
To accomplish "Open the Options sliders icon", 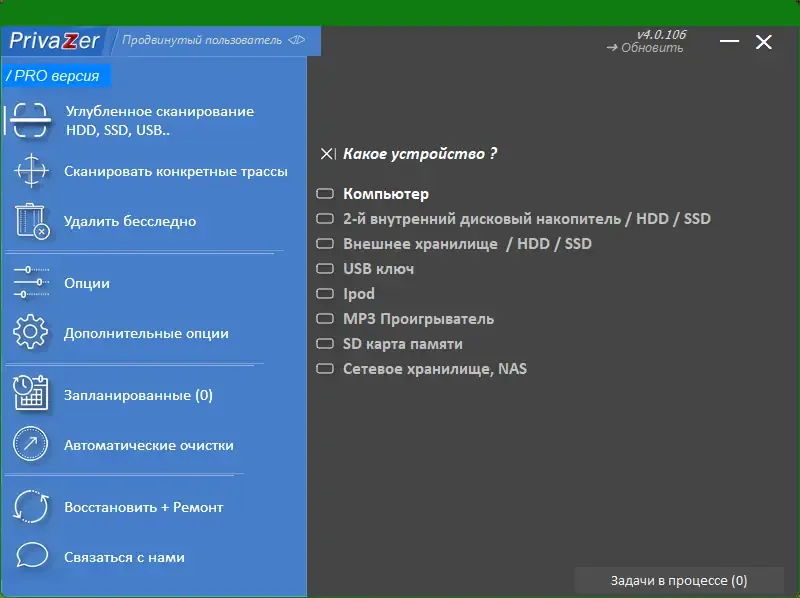I will pos(32,283).
